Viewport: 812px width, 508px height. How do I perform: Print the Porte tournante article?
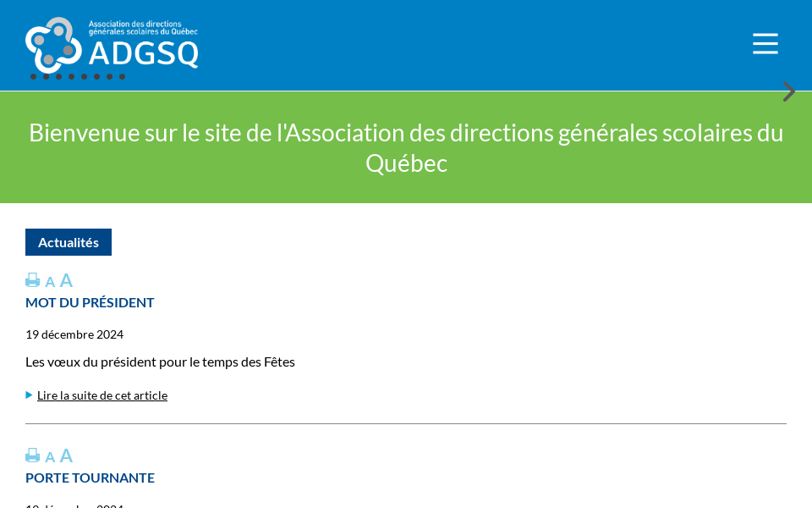(x=33, y=456)
